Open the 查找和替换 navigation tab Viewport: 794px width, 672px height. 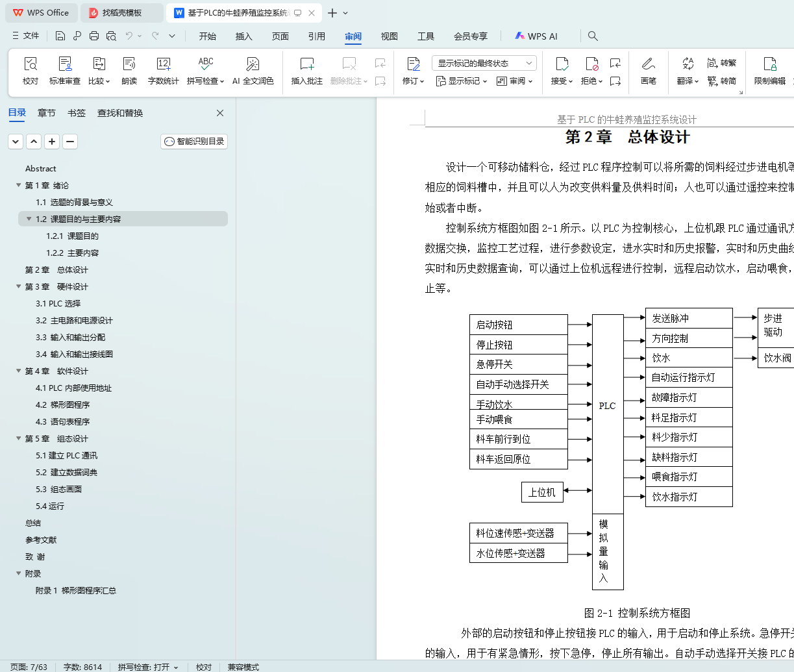pos(120,113)
